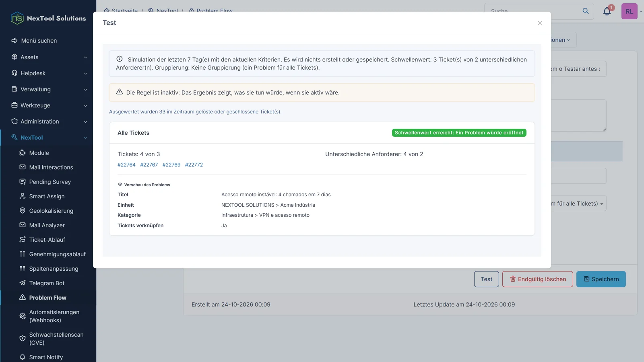Click the Ticket-Ablauf flow icon
The image size is (644, 362).
coord(23,240)
